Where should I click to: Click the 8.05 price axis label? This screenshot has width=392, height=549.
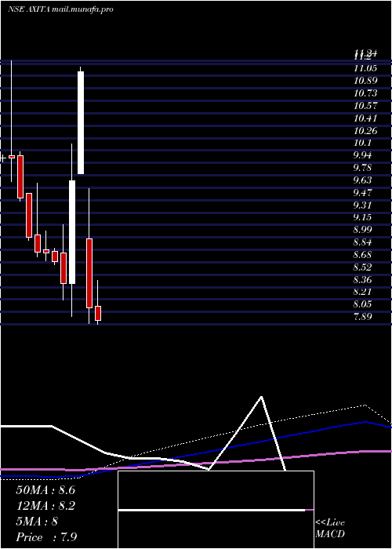point(362,304)
